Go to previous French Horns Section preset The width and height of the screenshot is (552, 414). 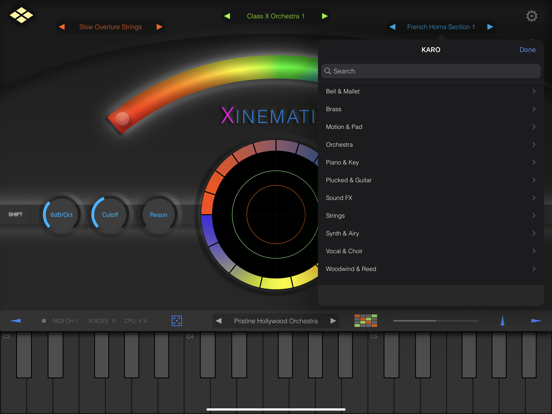pyautogui.click(x=392, y=27)
